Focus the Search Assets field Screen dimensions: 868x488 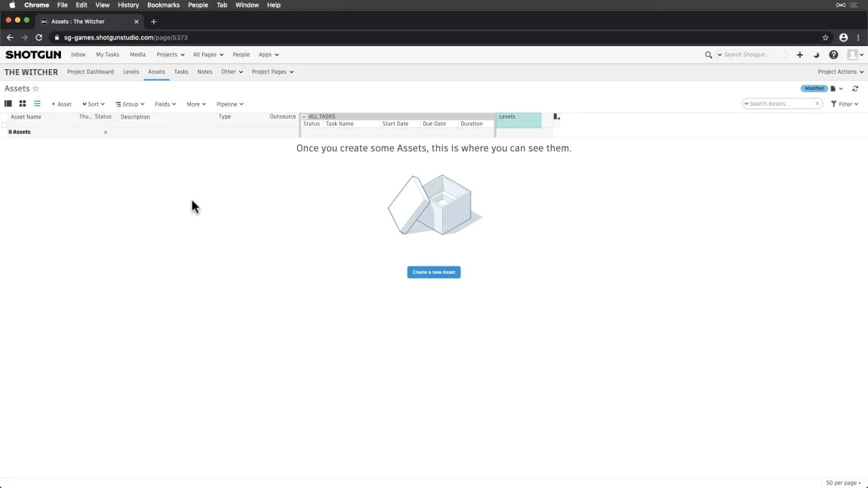click(781, 104)
